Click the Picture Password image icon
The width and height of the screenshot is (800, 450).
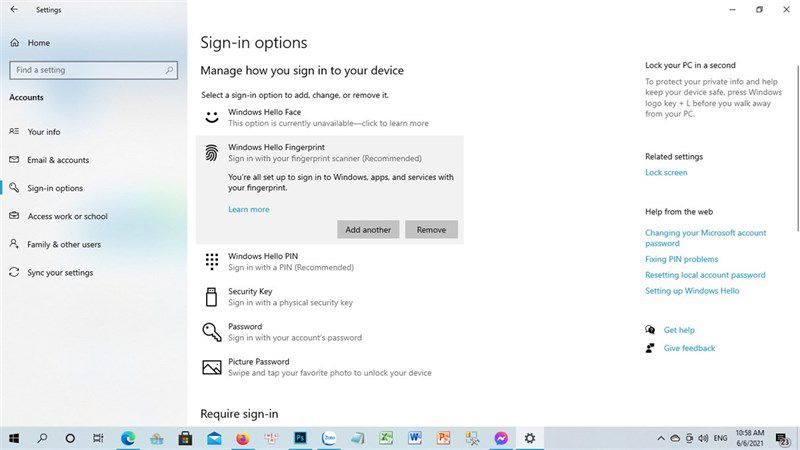click(212, 367)
